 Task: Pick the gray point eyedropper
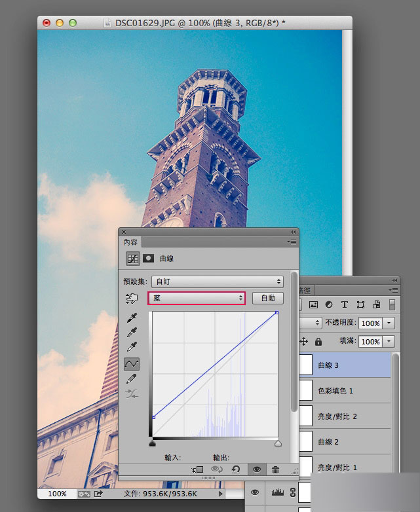tap(132, 333)
